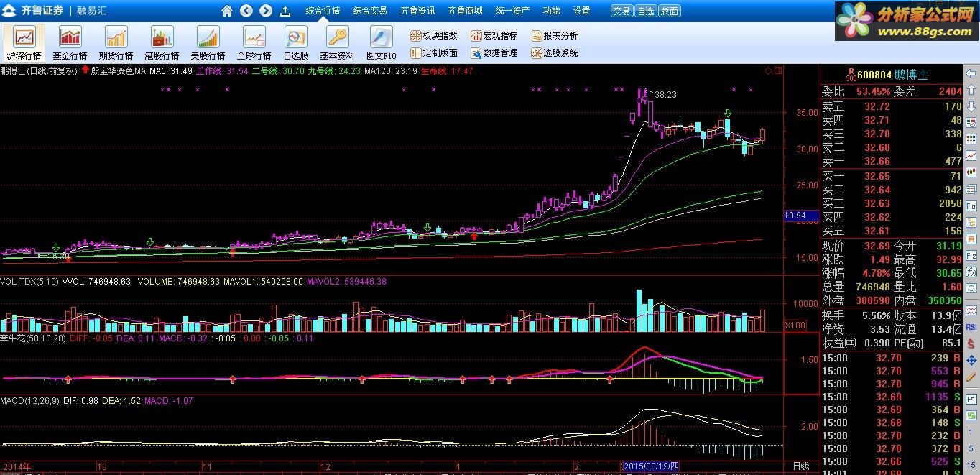
Task: Click the Fiz sidebar icon
Action: 971,255
